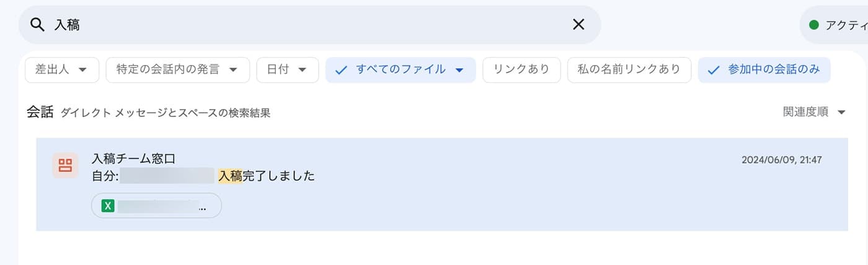Image resolution: width=868 pixels, height=265 pixels.
Task: Click the green active status dot
Action: 814,25
